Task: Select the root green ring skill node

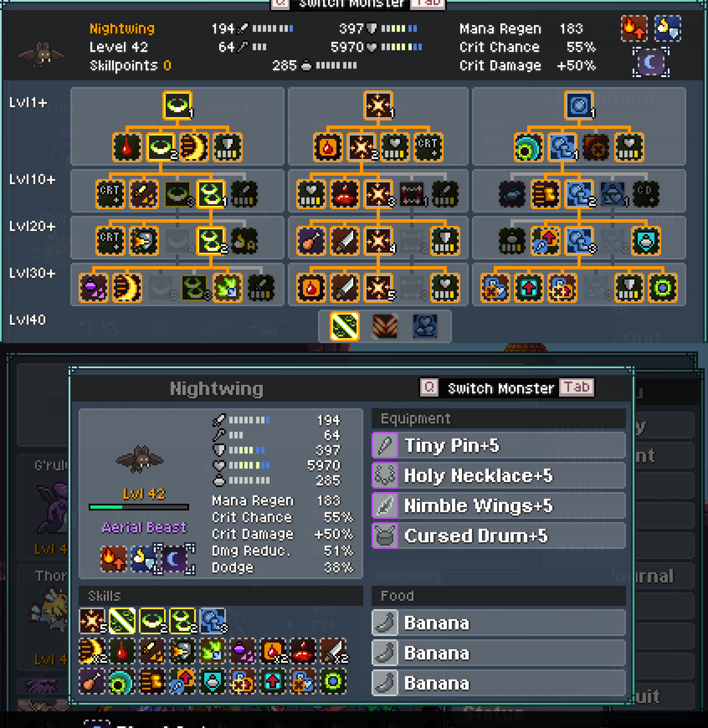Action: [x=177, y=105]
